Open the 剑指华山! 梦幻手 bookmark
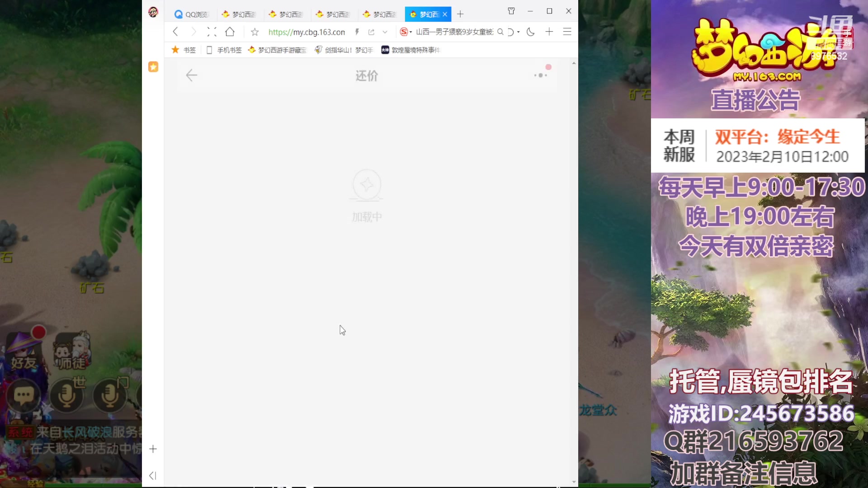This screenshot has width=868, height=488. pos(344,50)
